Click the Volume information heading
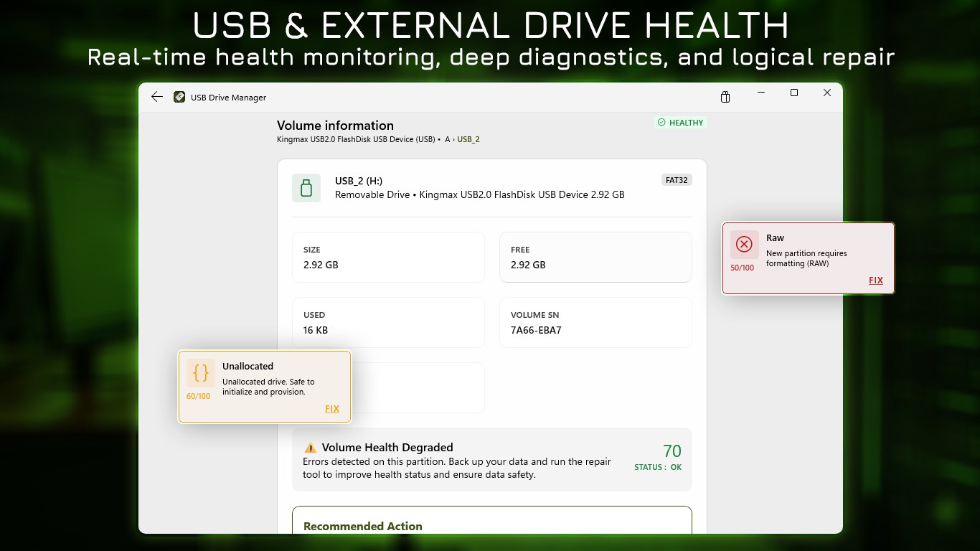 [x=335, y=126]
